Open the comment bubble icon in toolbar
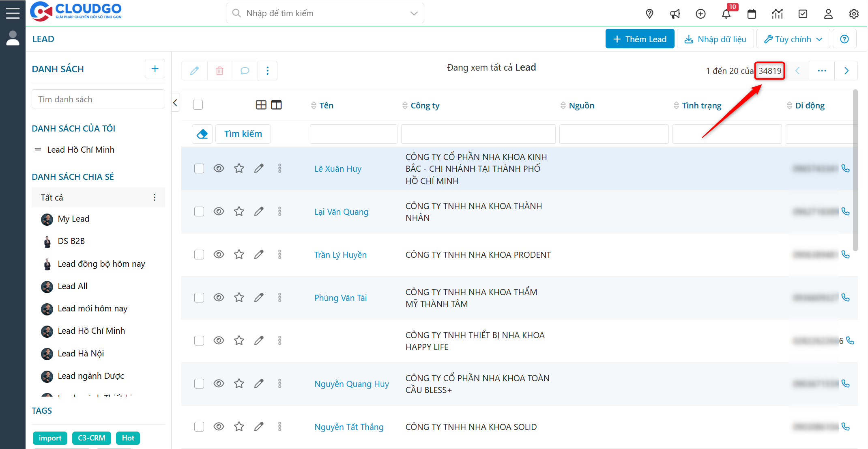 pos(245,71)
